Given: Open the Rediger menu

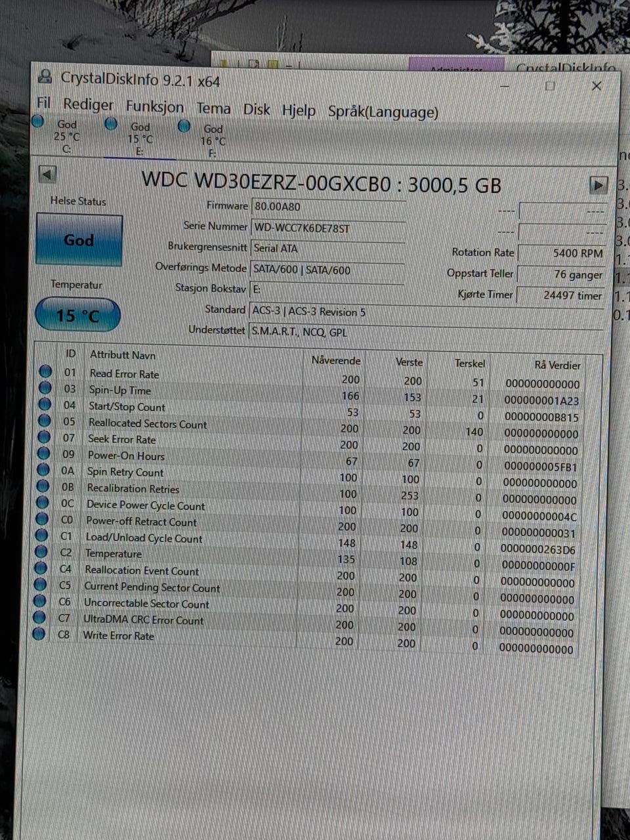Looking at the screenshot, I should click(88, 104).
